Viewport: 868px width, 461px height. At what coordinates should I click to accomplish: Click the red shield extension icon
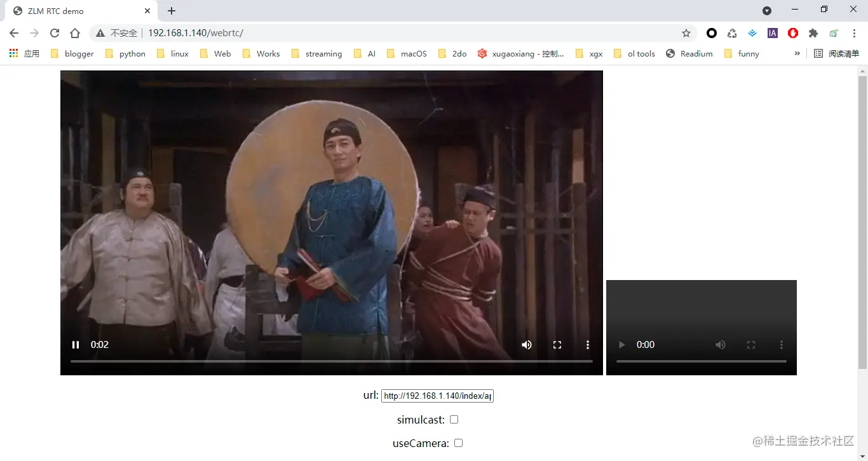[793, 33]
